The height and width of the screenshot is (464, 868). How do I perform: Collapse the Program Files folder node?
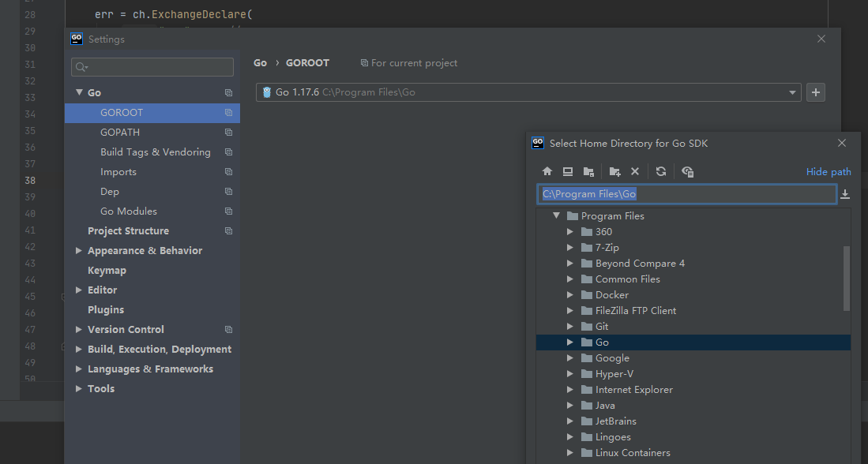pos(556,215)
